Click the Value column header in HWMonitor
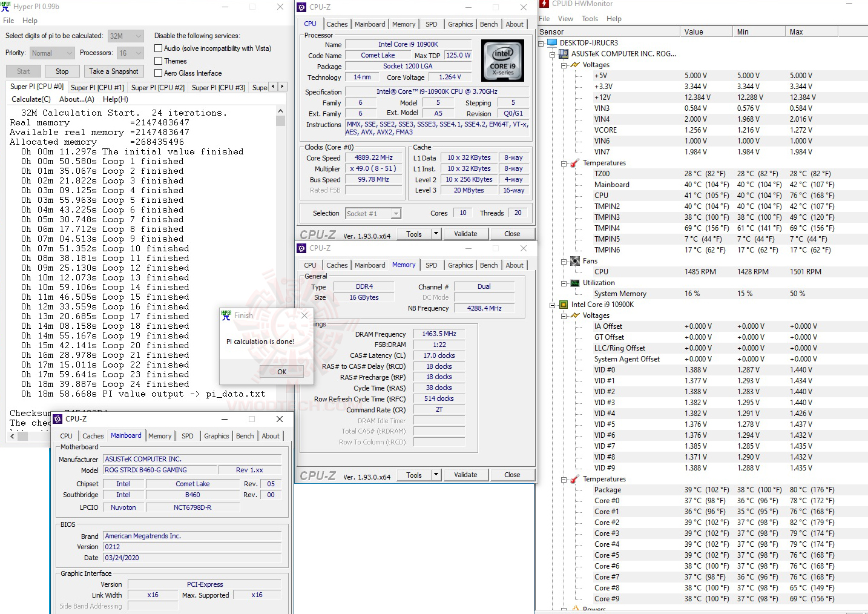This screenshot has height=614, width=868. pyautogui.click(x=706, y=32)
